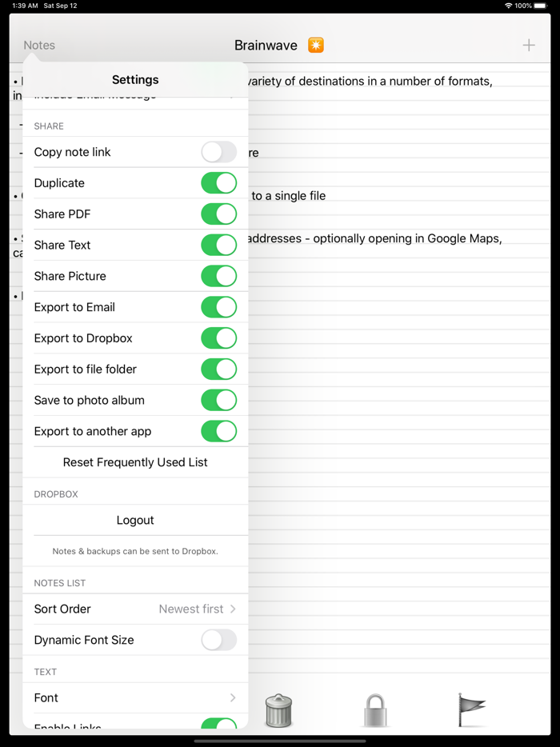The height and width of the screenshot is (747, 560).
Task: Select the Brainwave note title
Action: [266, 46]
